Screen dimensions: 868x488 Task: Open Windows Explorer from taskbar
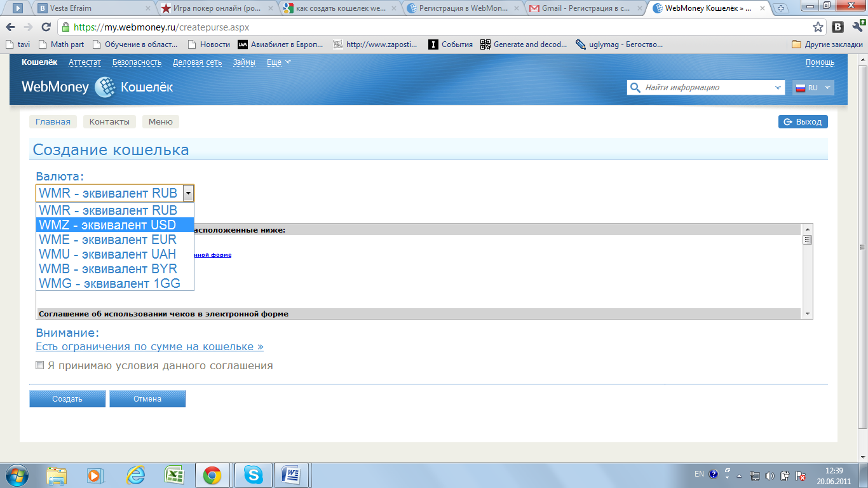(57, 475)
